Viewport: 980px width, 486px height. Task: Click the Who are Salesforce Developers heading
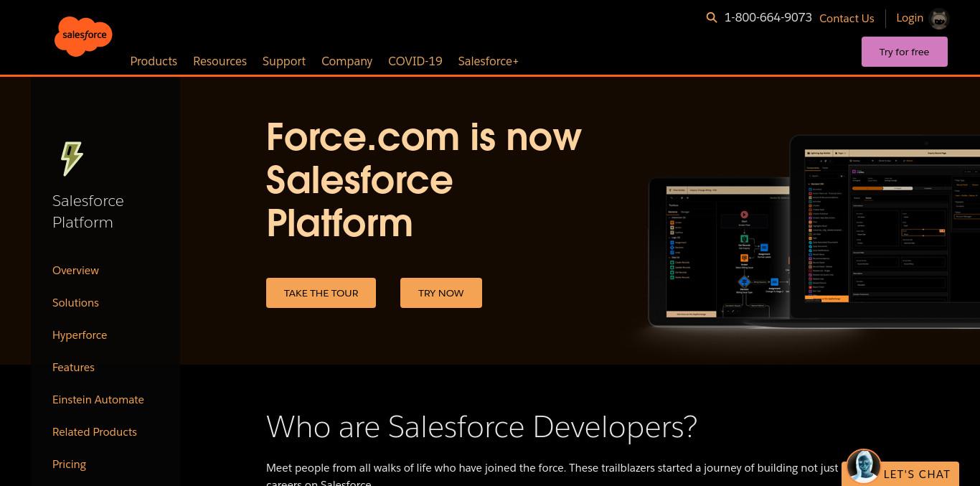(481, 426)
